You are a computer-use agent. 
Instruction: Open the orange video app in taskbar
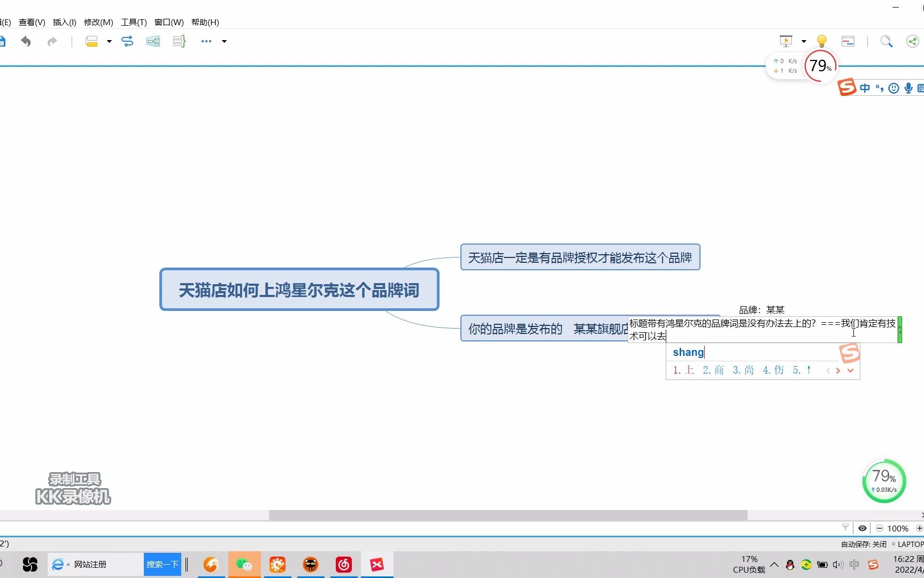click(x=278, y=564)
